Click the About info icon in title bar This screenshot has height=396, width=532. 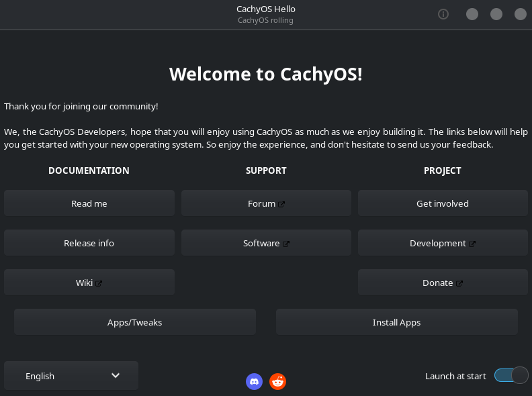[443, 14]
